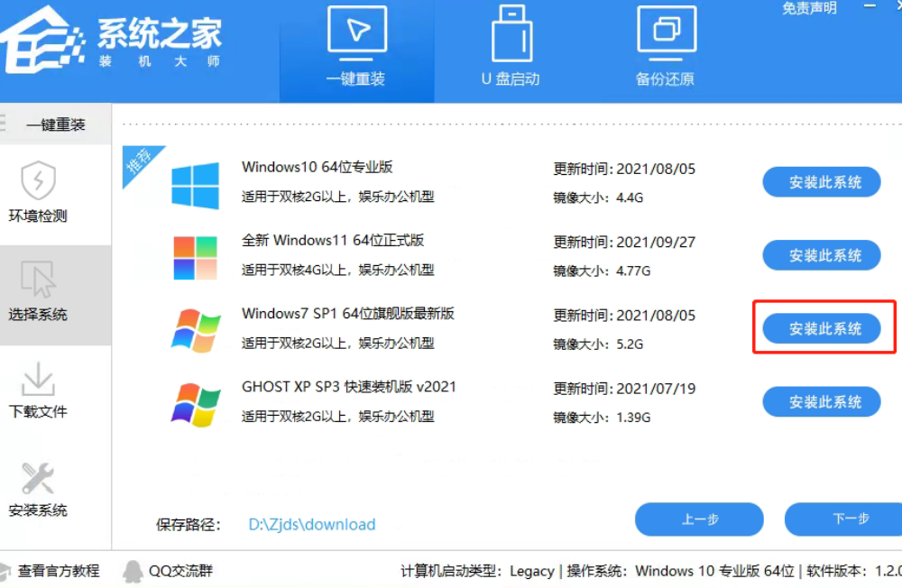Click the 镜像大小: 1.39G text
The height and width of the screenshot is (588, 902).
(602, 418)
